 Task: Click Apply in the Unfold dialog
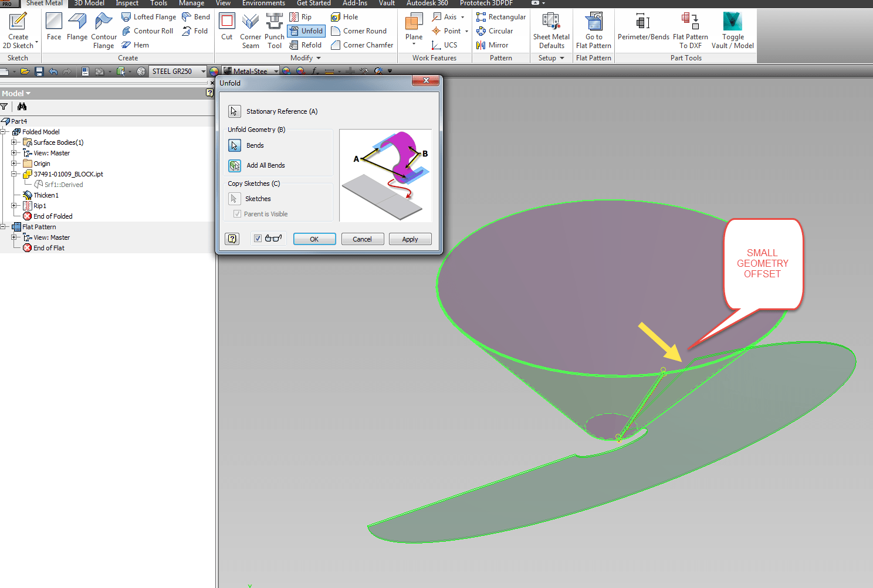(410, 239)
